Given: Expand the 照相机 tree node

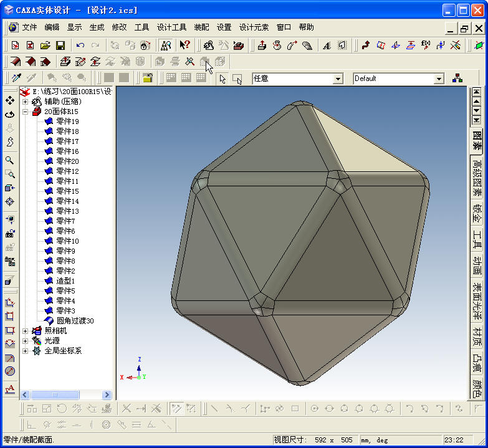Looking at the screenshot, I should tap(25, 331).
